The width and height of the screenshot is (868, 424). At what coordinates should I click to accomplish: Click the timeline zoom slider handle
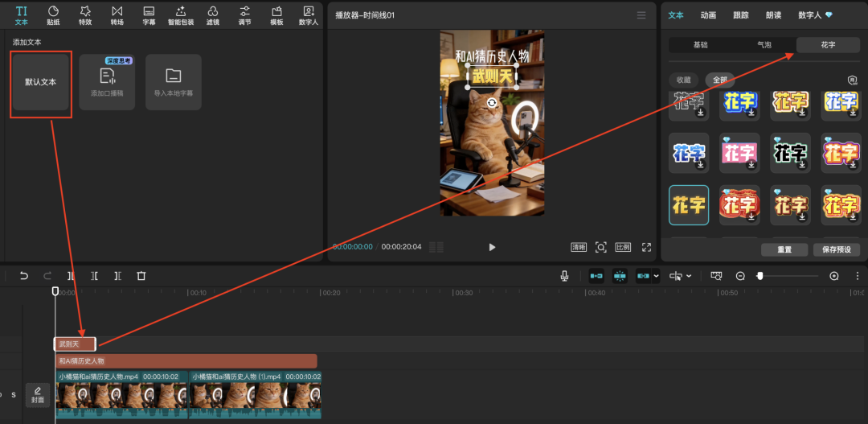760,275
